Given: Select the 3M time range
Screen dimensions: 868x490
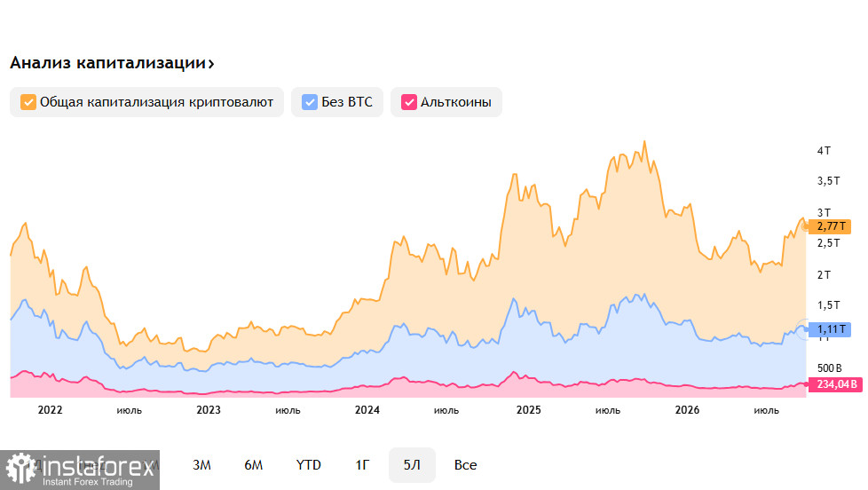Looking at the screenshot, I should (x=201, y=465).
